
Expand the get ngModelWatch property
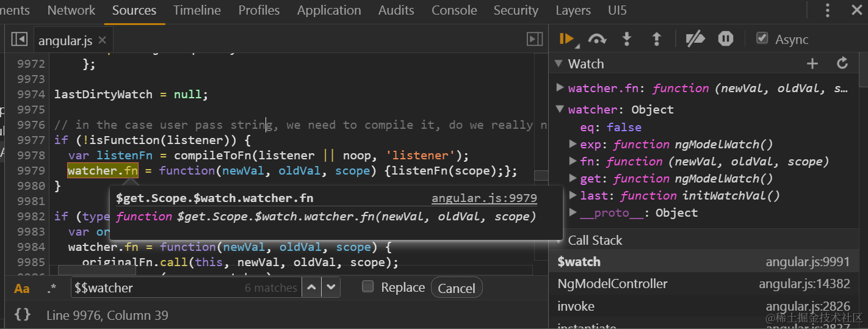click(x=573, y=178)
